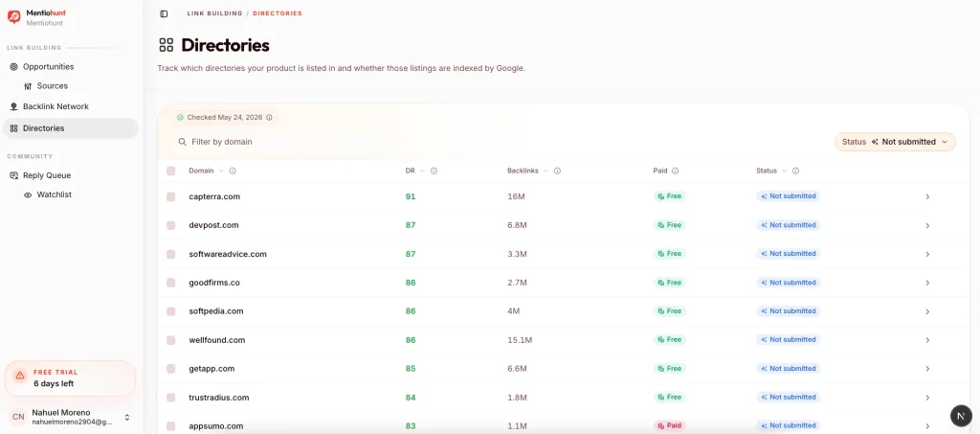The width and height of the screenshot is (980, 434).
Task: Click the search magnifier icon
Action: pyautogui.click(x=183, y=142)
